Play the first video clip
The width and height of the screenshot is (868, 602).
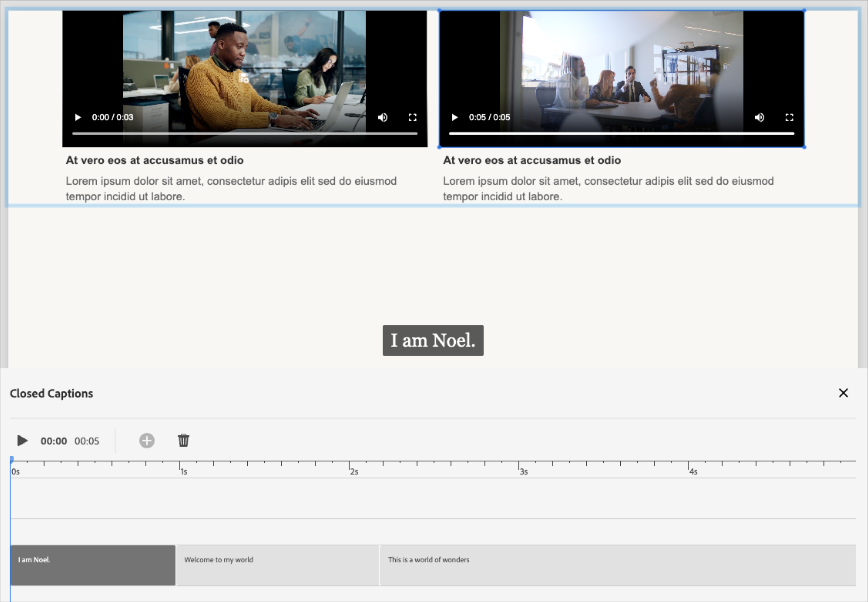coord(78,117)
